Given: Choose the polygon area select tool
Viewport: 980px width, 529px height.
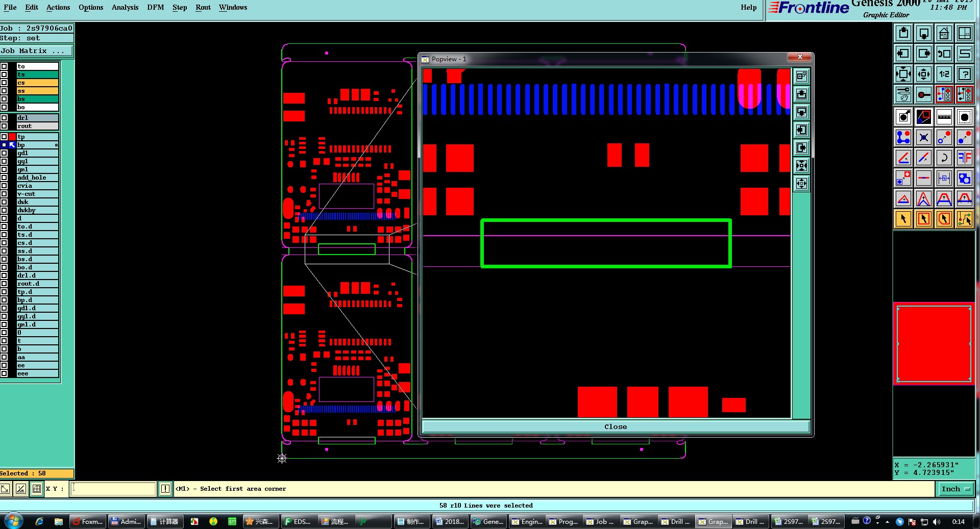Looking at the screenshot, I should coord(944,219).
